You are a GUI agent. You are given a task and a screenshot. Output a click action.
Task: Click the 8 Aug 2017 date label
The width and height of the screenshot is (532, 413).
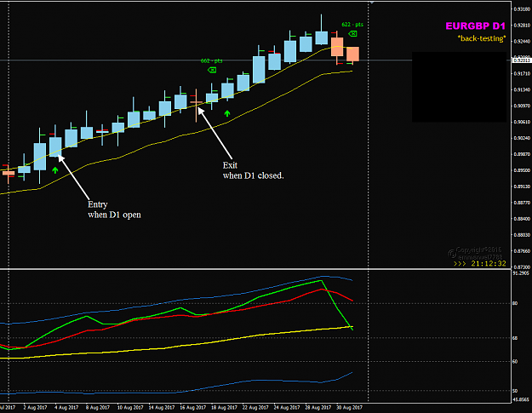tap(98, 407)
